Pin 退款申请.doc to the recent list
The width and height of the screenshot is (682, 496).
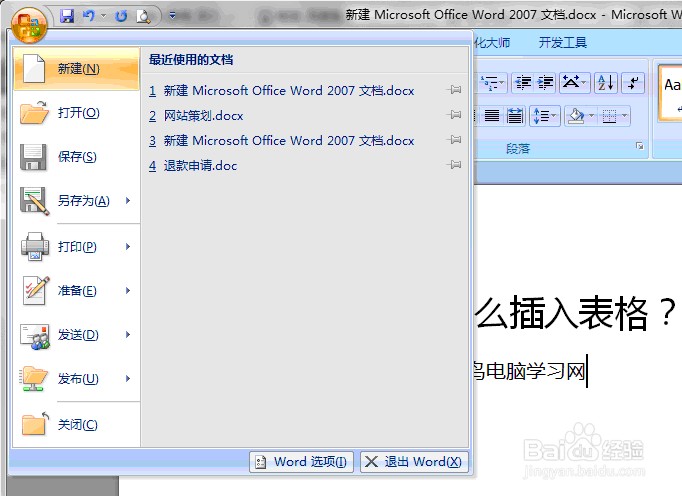click(x=455, y=165)
